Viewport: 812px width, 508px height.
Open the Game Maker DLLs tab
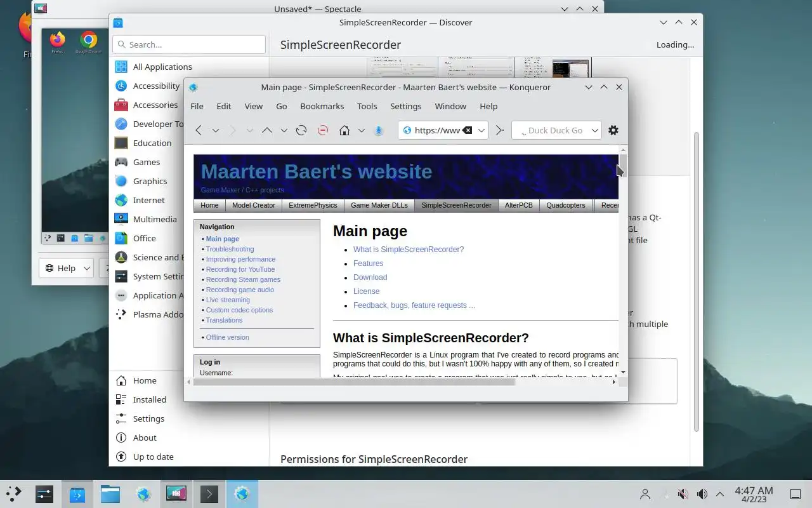coord(379,205)
